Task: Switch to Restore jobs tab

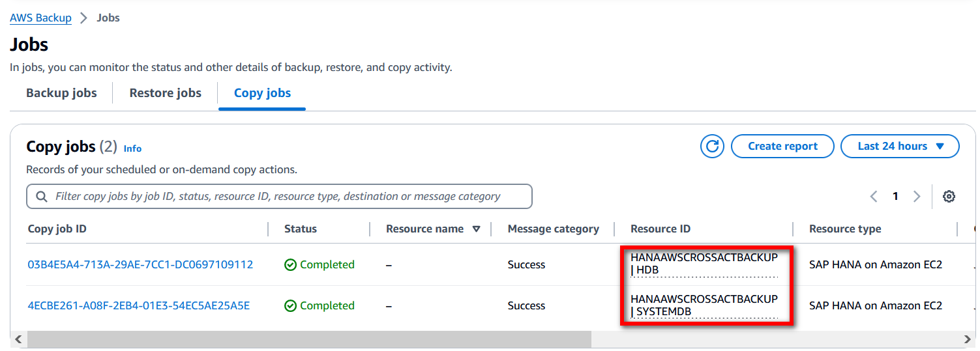Action: click(166, 93)
